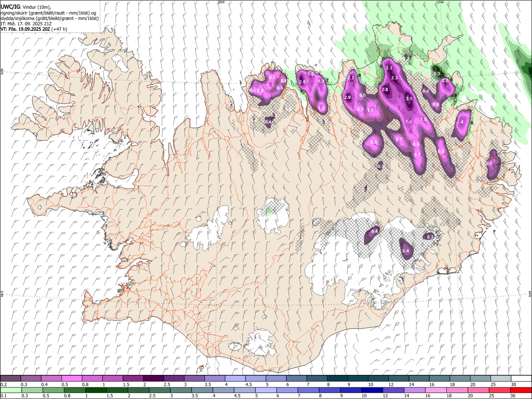The width and height of the screenshot is (532, 399).
Task: Click the '15W' longitude label at top
Action: coord(440,2)
